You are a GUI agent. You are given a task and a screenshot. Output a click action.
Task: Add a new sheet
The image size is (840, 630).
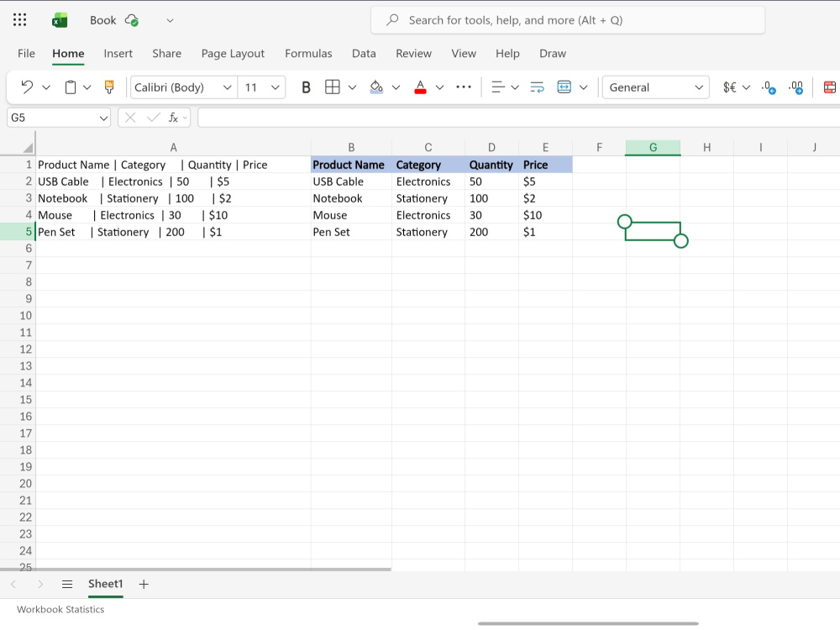coord(144,585)
